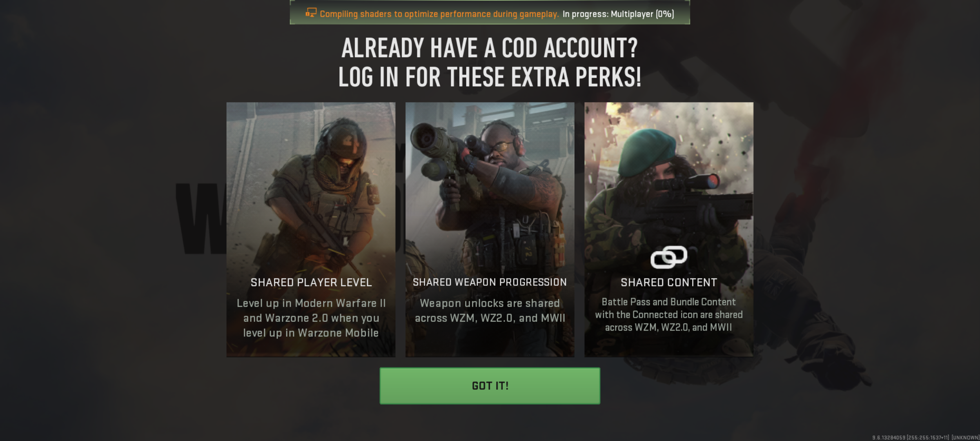The width and height of the screenshot is (980, 441).
Task: Click the 'LOG IN FOR THESE EXTRA PERKS!' headline
Action: [490, 77]
